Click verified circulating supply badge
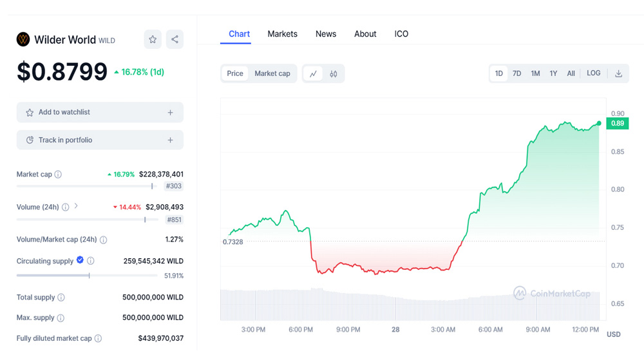Viewport: 644px width, 362px height. tap(80, 260)
